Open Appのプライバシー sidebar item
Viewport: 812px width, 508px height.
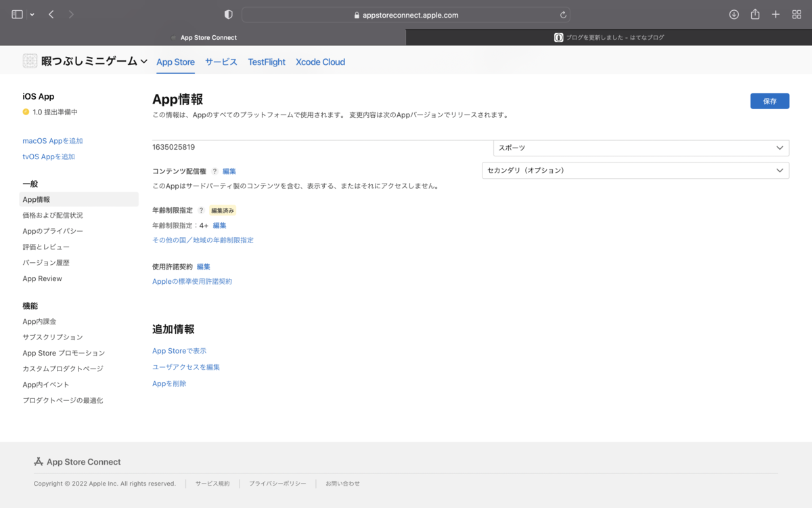[53, 231]
